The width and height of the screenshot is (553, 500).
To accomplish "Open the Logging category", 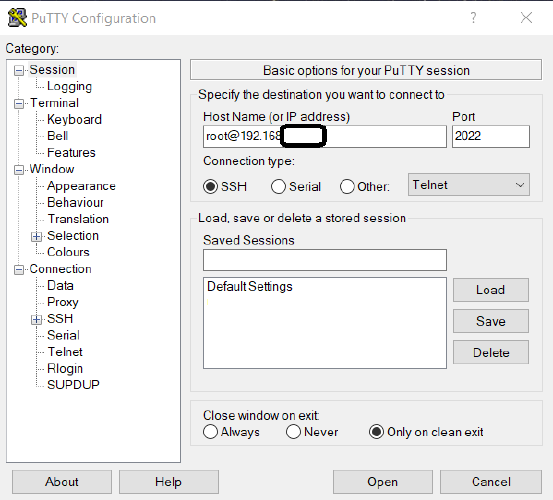I will click(69, 86).
